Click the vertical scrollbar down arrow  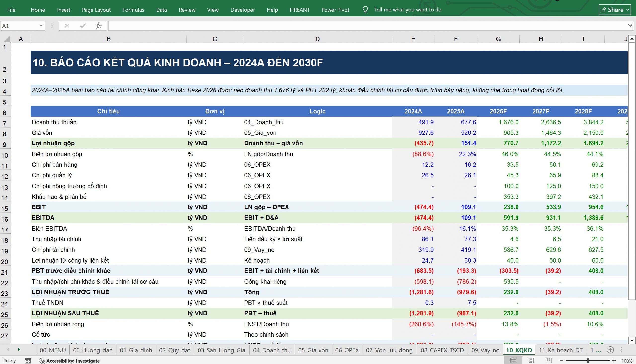(x=632, y=340)
